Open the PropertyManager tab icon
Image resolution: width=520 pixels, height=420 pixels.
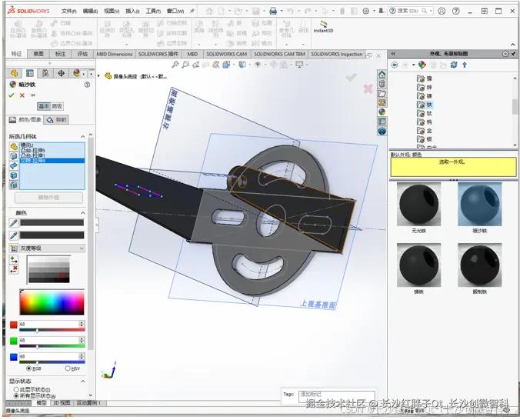[x=30, y=73]
